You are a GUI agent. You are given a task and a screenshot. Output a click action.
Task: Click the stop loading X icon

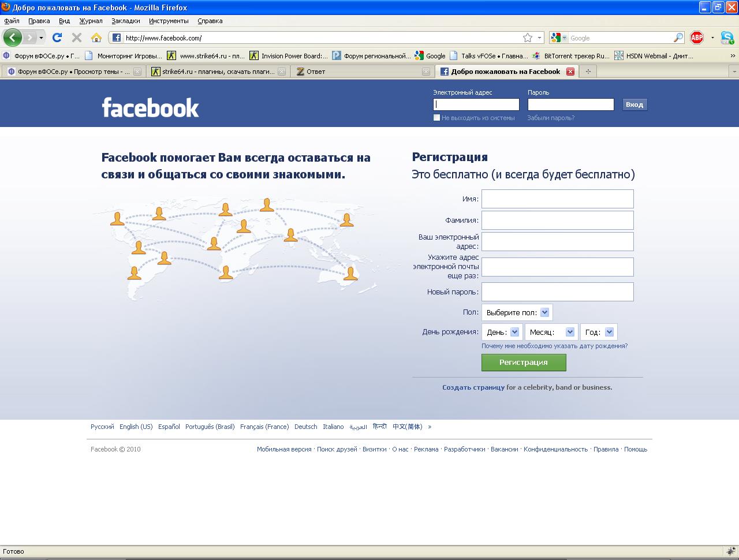[x=76, y=38]
